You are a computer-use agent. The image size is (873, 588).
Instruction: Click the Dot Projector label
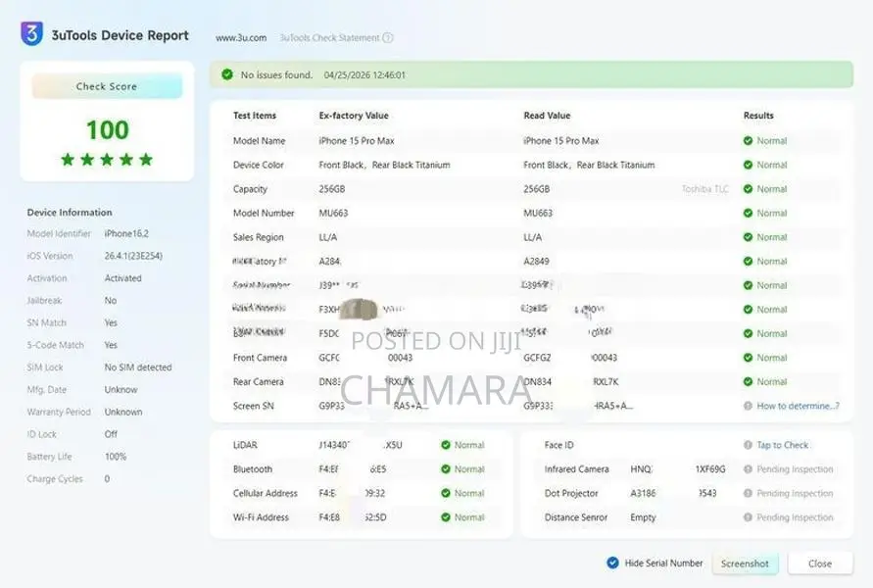click(571, 493)
